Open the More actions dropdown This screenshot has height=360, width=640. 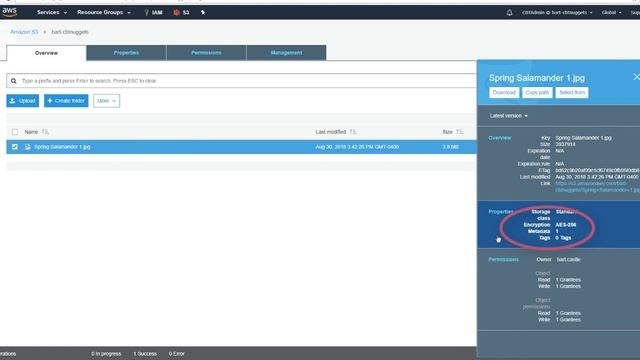(x=107, y=101)
